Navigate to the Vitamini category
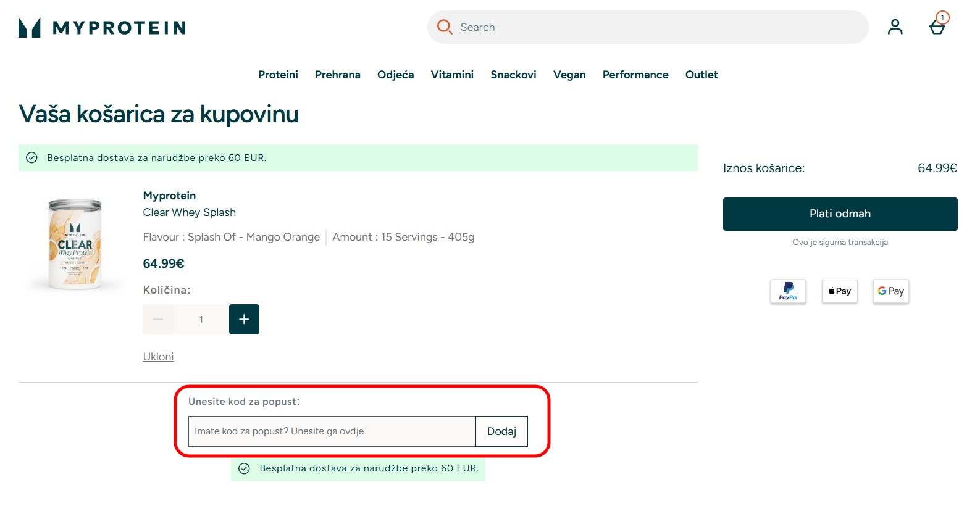Viewport: 980px width, 506px height. tap(452, 75)
